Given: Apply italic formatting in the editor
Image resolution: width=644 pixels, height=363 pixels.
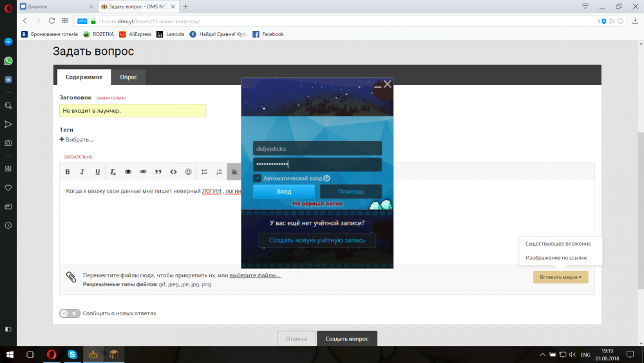Looking at the screenshot, I should [82, 172].
